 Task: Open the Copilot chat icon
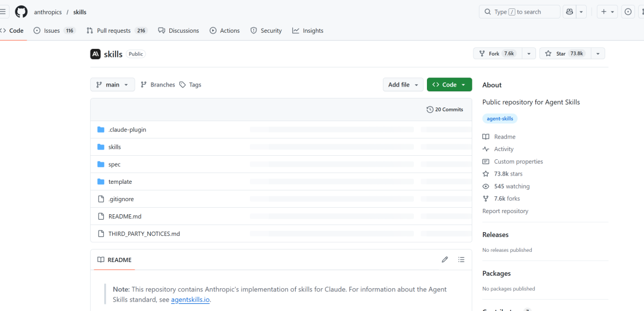(569, 12)
